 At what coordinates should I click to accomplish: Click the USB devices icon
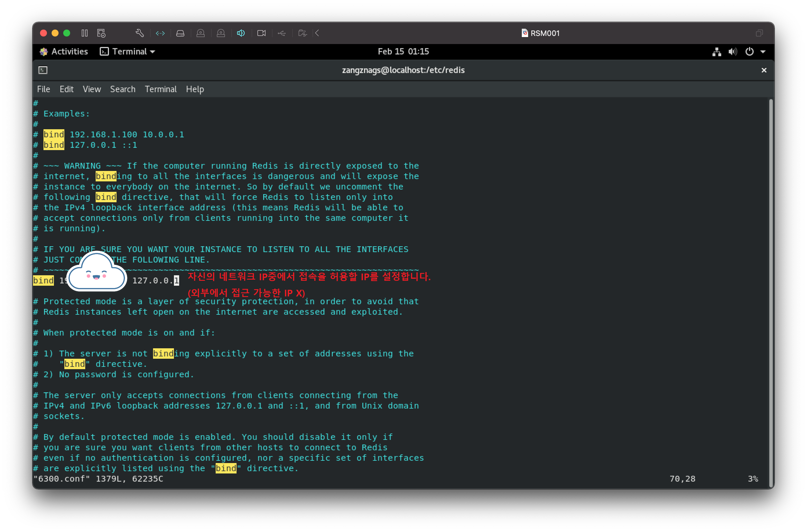pyautogui.click(x=282, y=33)
